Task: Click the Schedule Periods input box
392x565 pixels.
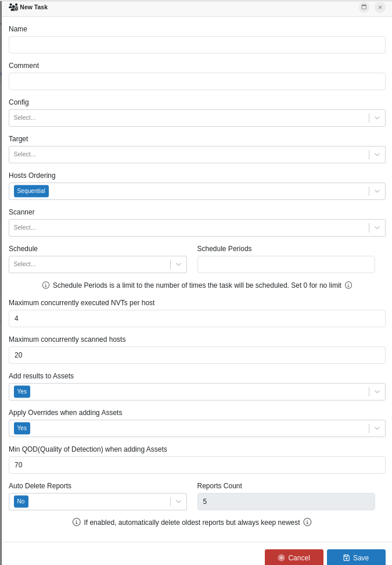Action: (286, 264)
